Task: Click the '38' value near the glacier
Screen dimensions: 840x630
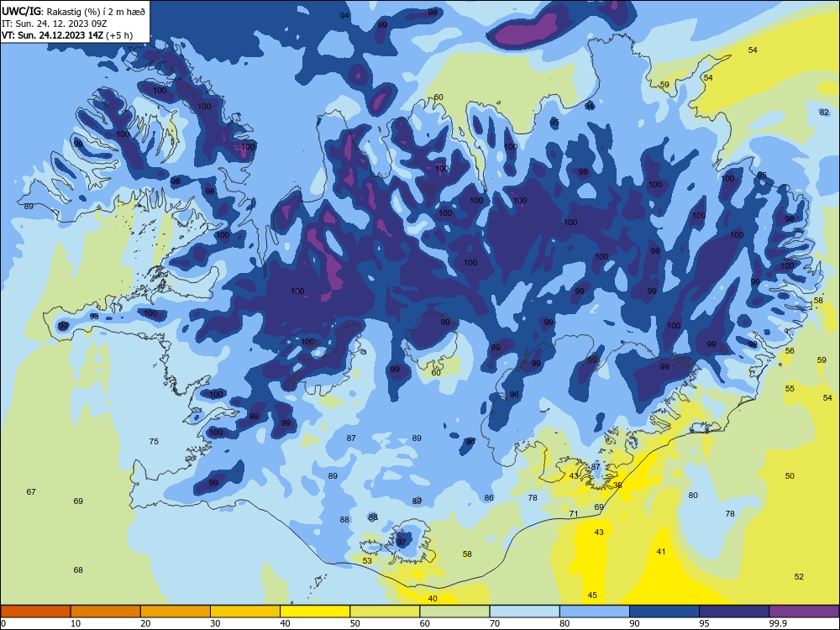Action: 617,485
